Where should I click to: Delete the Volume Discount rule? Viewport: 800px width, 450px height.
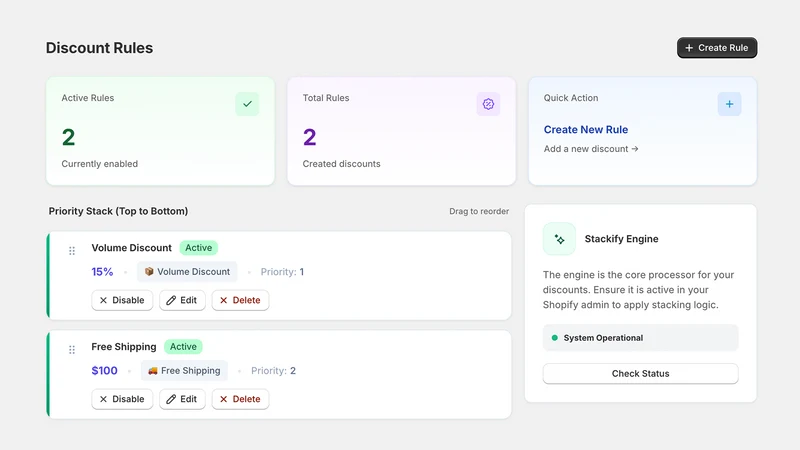tap(240, 300)
